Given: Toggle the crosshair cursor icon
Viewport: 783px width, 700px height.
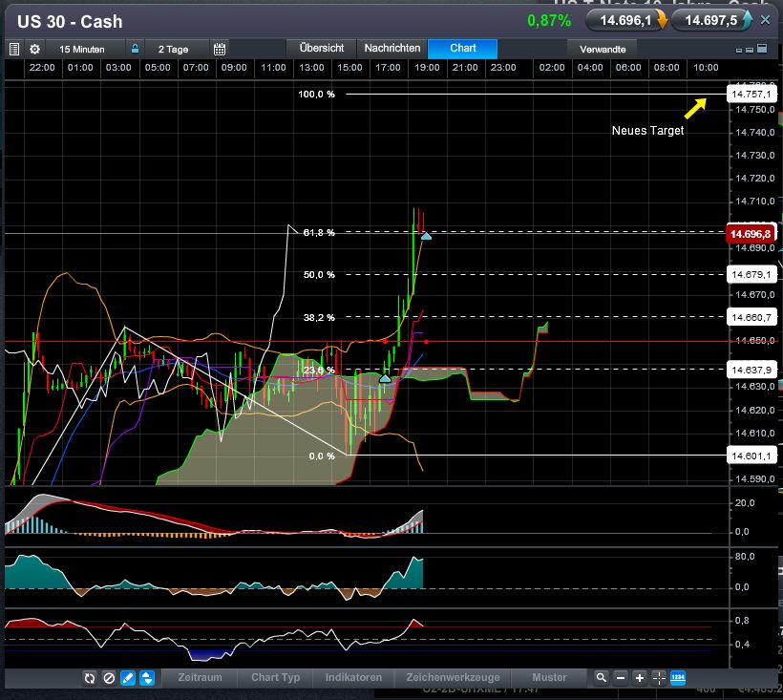Looking at the screenshot, I should pyautogui.click(x=659, y=678).
